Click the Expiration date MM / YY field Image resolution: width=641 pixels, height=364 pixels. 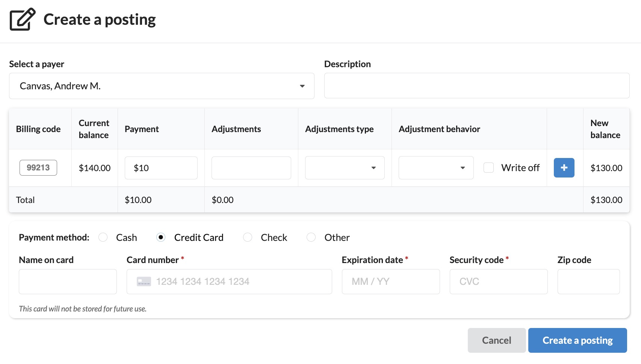pyautogui.click(x=390, y=281)
